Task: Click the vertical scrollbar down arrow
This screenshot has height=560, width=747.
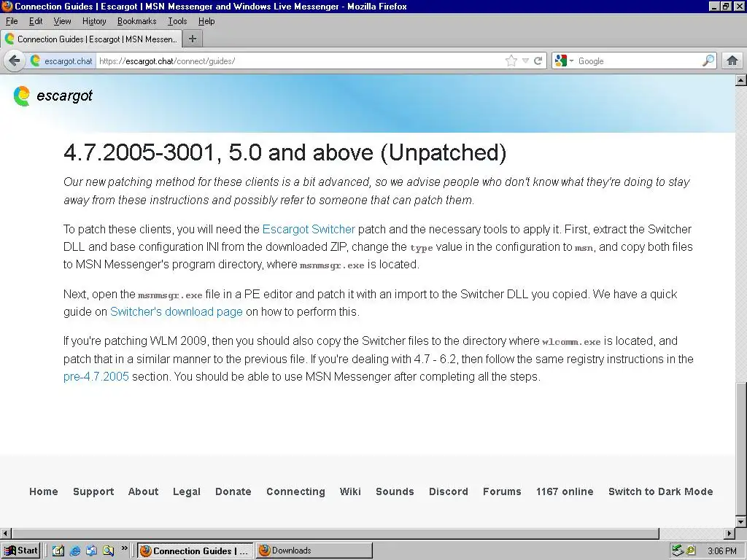Action: click(741, 521)
